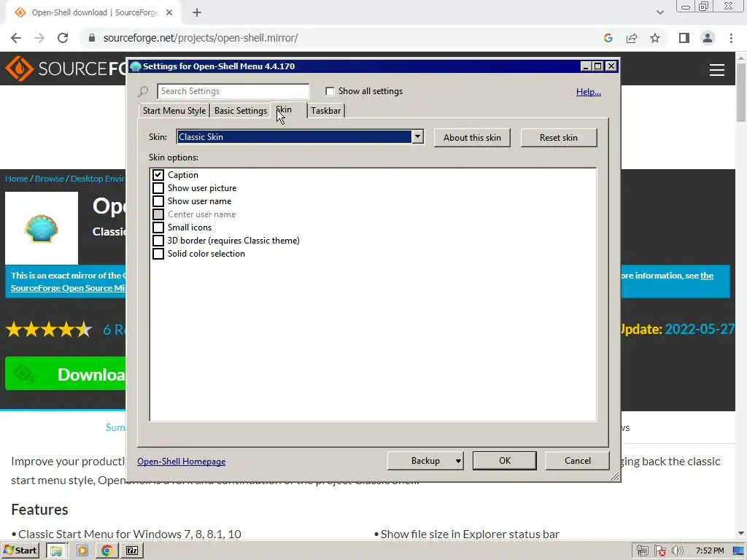Open the Help... link

589,91
